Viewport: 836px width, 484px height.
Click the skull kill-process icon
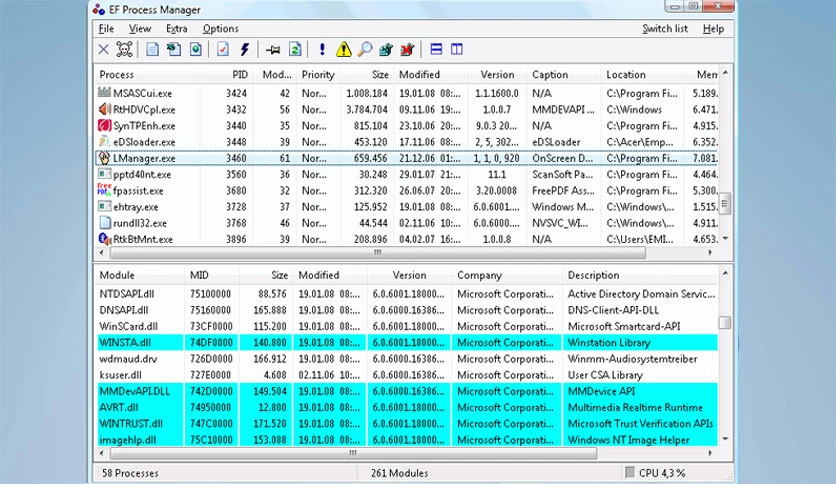[x=124, y=50]
